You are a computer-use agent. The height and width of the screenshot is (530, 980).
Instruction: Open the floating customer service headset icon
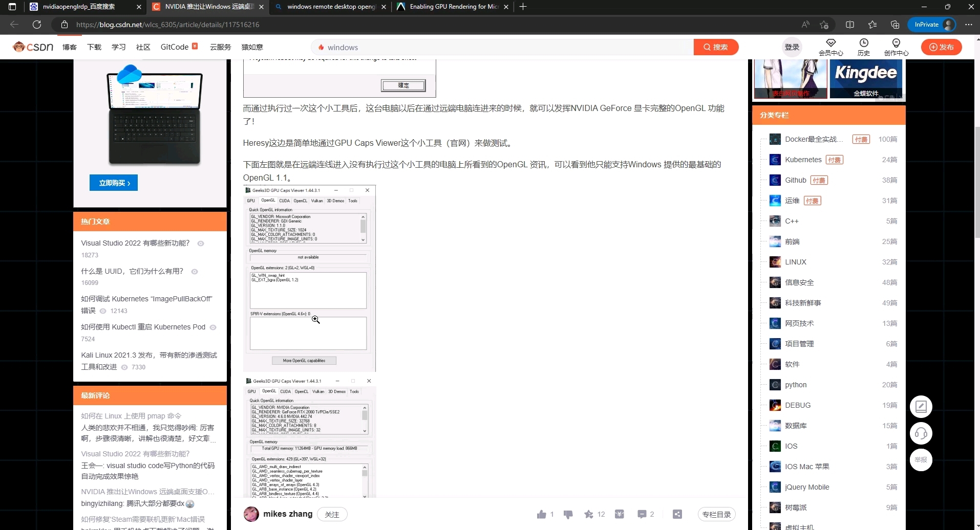[921, 433]
